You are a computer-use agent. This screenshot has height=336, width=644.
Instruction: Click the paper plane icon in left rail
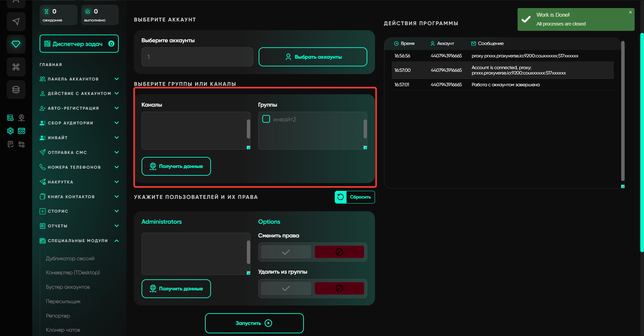[x=16, y=22]
